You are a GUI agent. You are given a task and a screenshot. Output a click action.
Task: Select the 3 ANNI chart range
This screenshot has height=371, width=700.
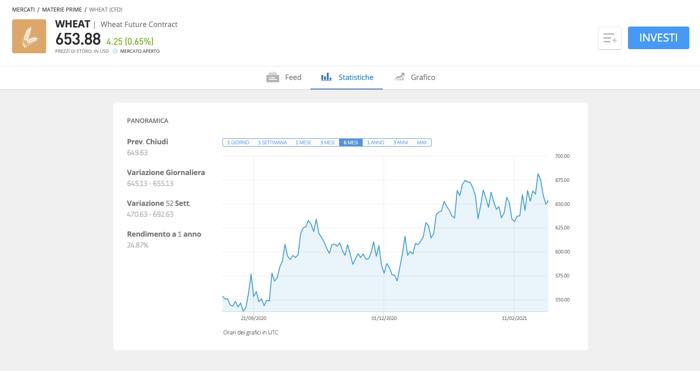coord(400,142)
